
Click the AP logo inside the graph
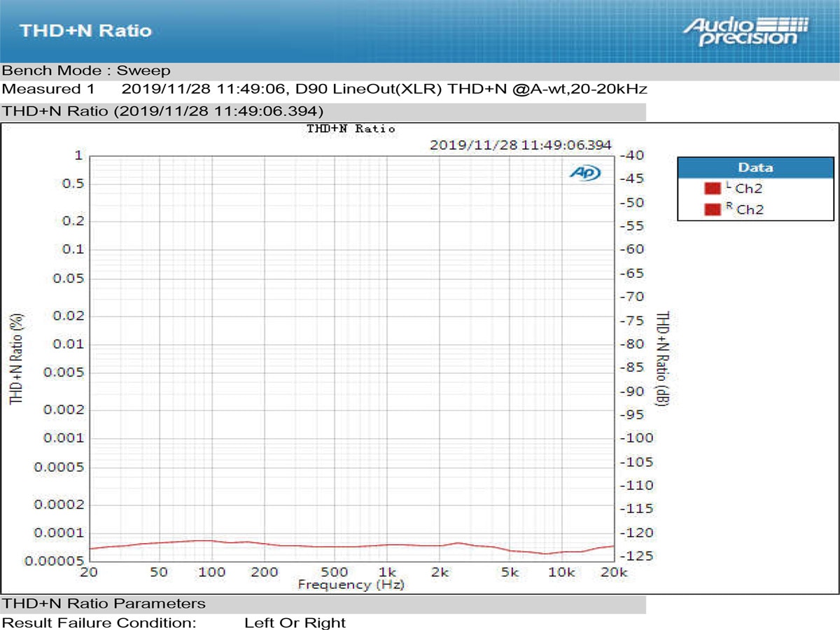click(x=586, y=172)
